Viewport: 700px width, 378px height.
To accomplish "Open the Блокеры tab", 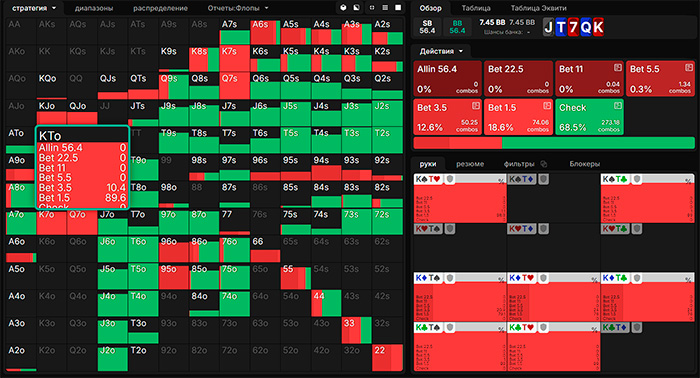I will coord(584,164).
